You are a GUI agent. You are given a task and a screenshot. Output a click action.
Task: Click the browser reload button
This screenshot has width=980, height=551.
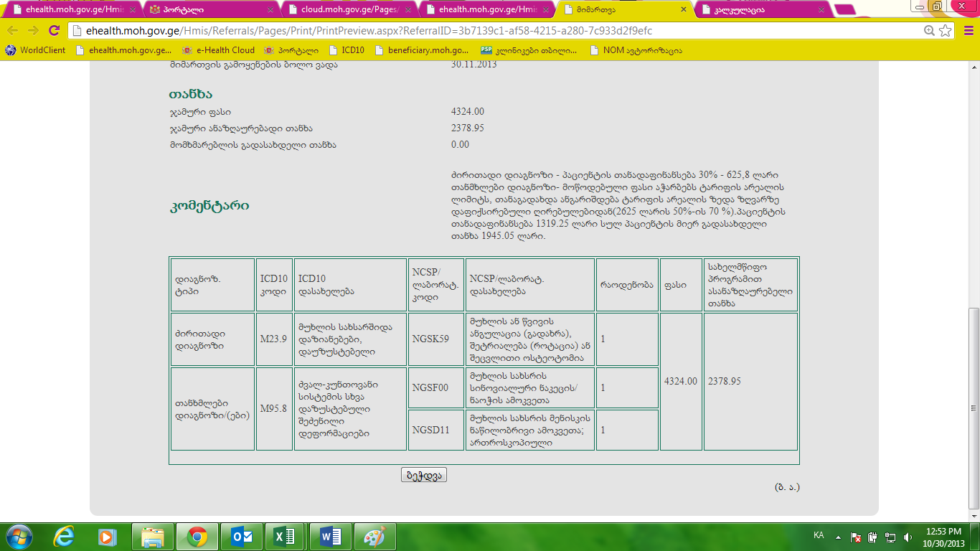pos(54,31)
